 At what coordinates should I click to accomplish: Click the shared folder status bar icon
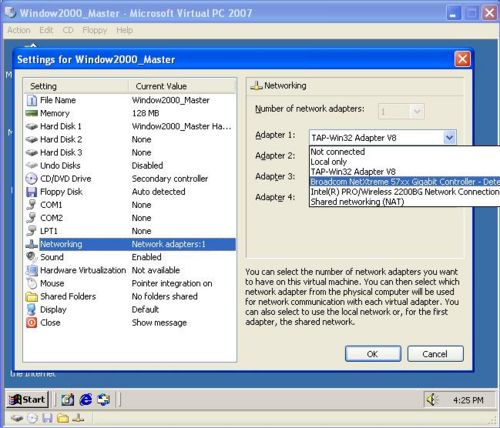[63, 418]
